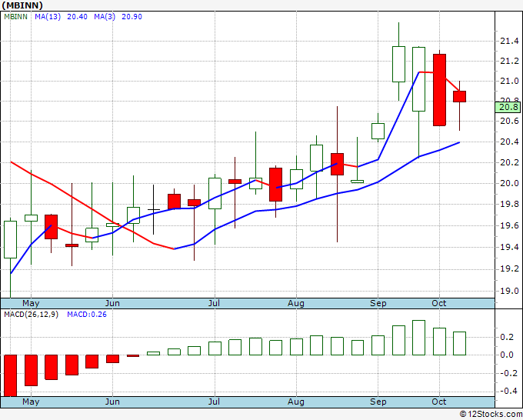Click the 20.4 price axis label
This screenshot has height=420, width=523.
coord(509,142)
